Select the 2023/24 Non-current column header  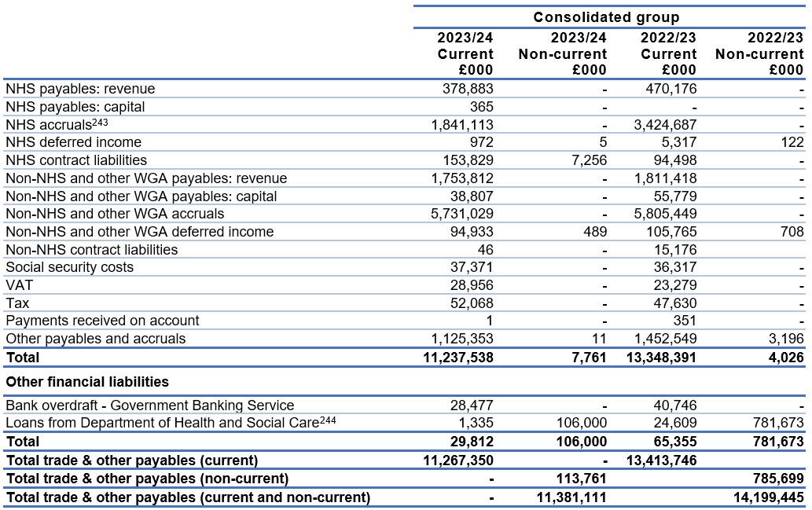[x=562, y=53]
